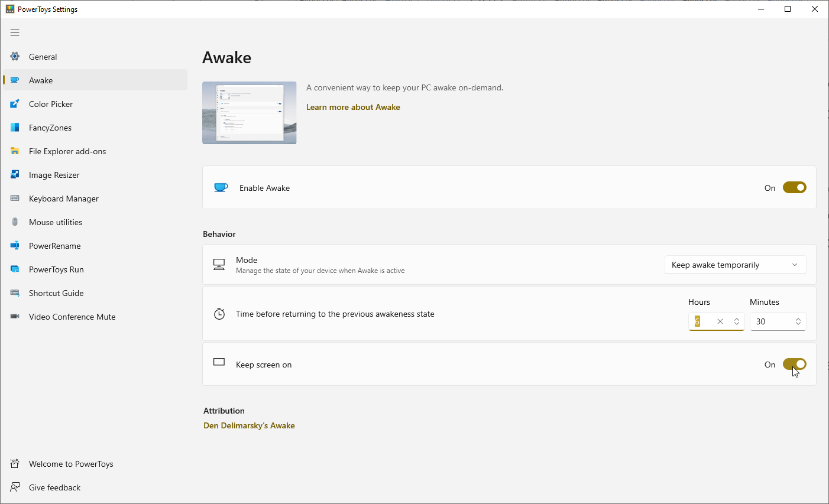
Task: Open PowerToys Run settings
Action: coord(95,269)
